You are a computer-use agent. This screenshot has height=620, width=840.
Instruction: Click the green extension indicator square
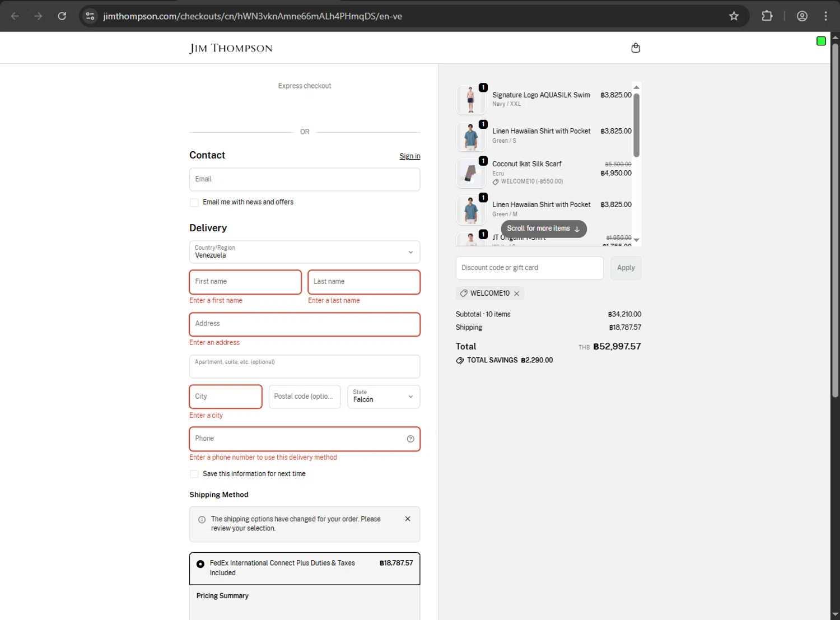click(x=821, y=41)
